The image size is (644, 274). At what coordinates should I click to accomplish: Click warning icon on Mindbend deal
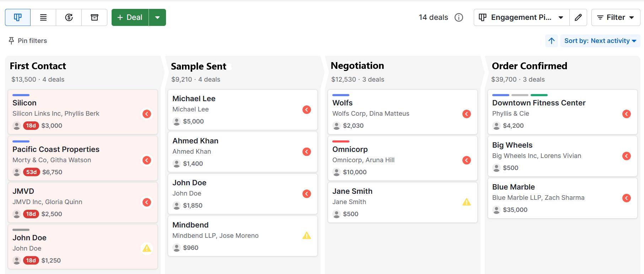click(x=307, y=236)
